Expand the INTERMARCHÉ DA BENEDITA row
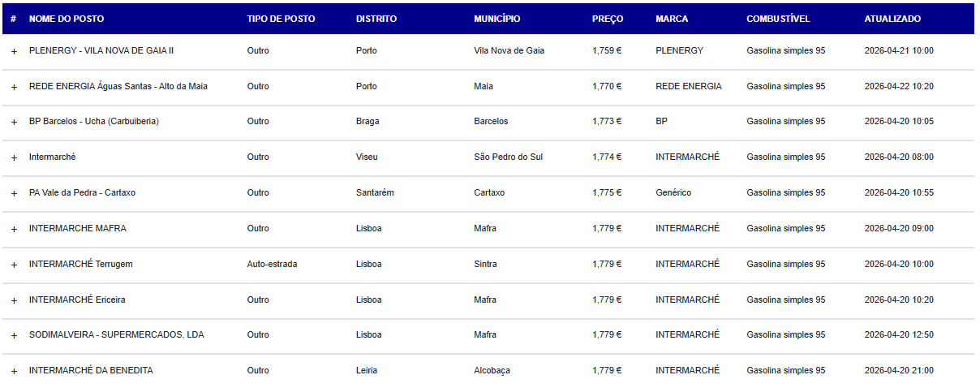This screenshot has height=388, width=980. click(14, 371)
